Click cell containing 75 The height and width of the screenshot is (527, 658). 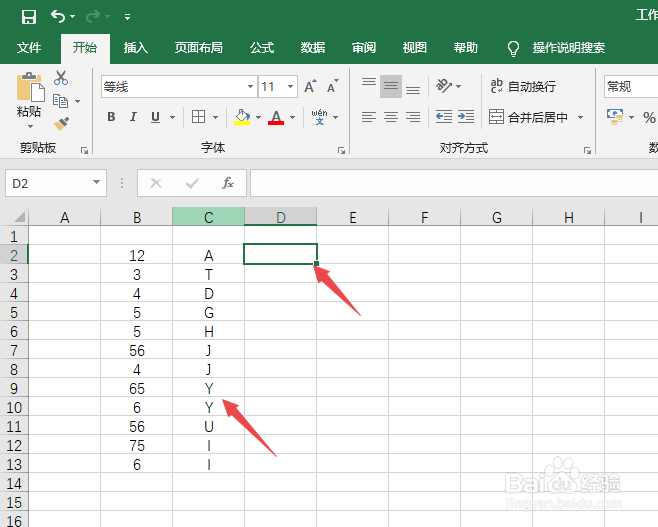(137, 445)
